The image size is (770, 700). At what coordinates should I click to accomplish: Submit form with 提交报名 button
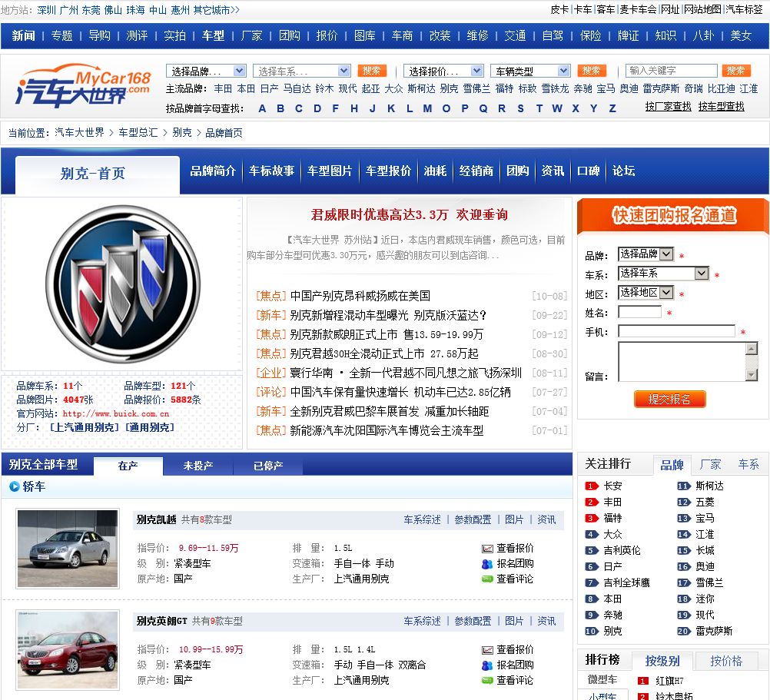(x=670, y=399)
